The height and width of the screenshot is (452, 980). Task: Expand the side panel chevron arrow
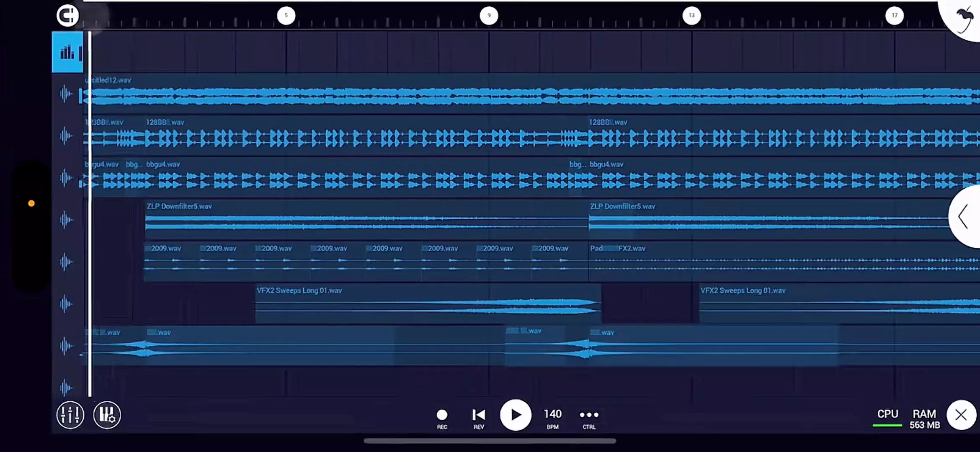[963, 216]
